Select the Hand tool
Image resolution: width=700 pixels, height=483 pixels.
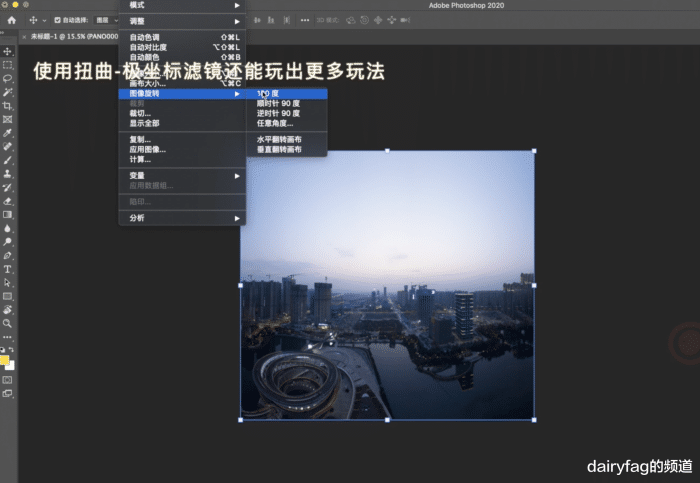[8, 310]
